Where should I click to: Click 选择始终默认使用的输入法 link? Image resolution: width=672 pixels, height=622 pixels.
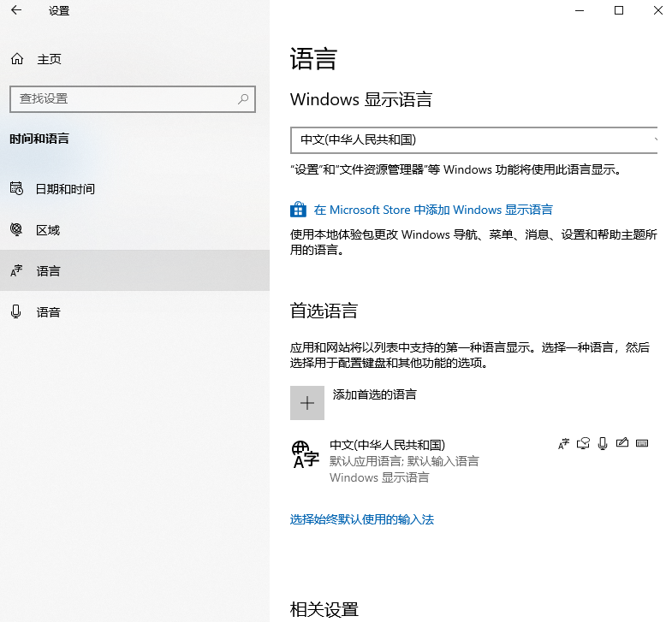(362, 519)
